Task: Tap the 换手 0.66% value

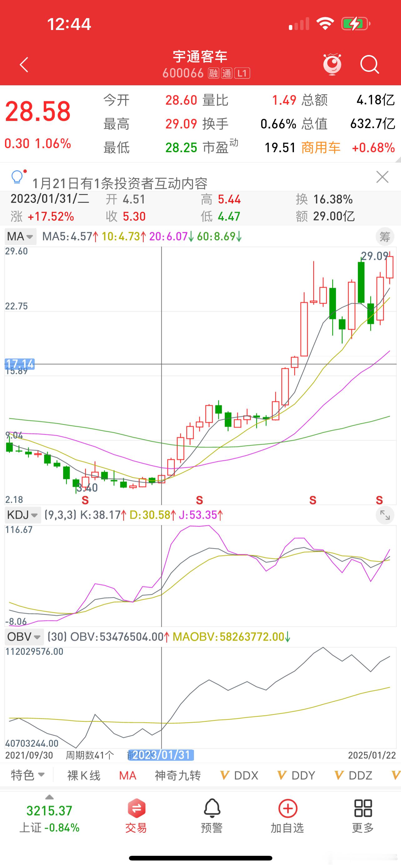Action: tap(279, 124)
